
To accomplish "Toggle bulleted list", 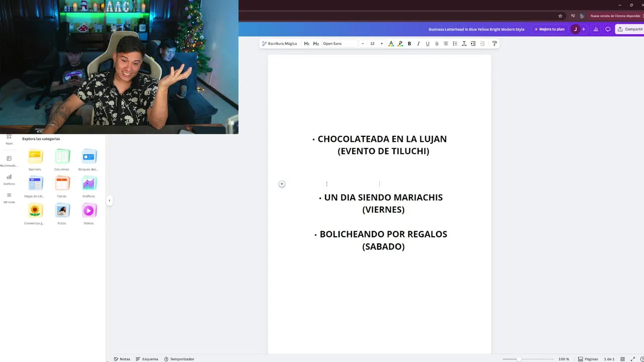I will (x=455, y=44).
